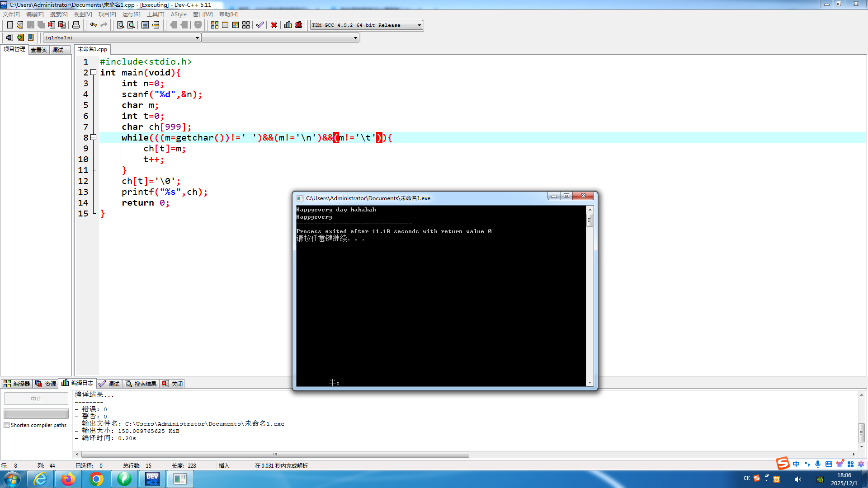The image size is (868, 488).
Task: Click the Print icon in toolbar
Action: point(76,25)
